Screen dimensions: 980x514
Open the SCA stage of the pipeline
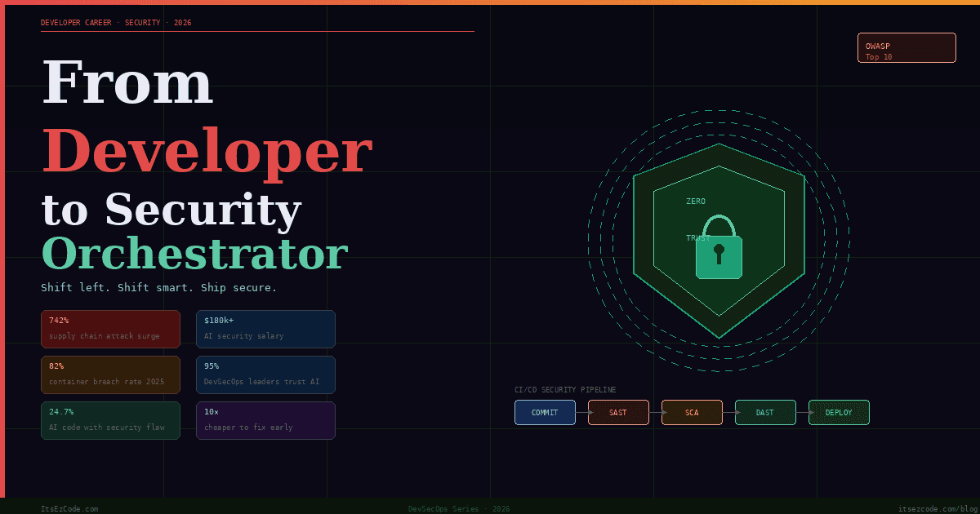pos(692,412)
